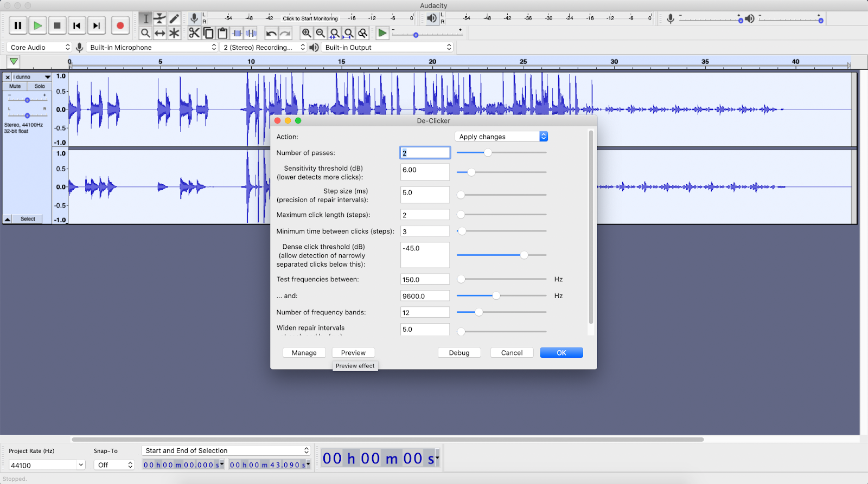Select the Draw pencil tool
The height and width of the screenshot is (484, 868).
(x=174, y=19)
